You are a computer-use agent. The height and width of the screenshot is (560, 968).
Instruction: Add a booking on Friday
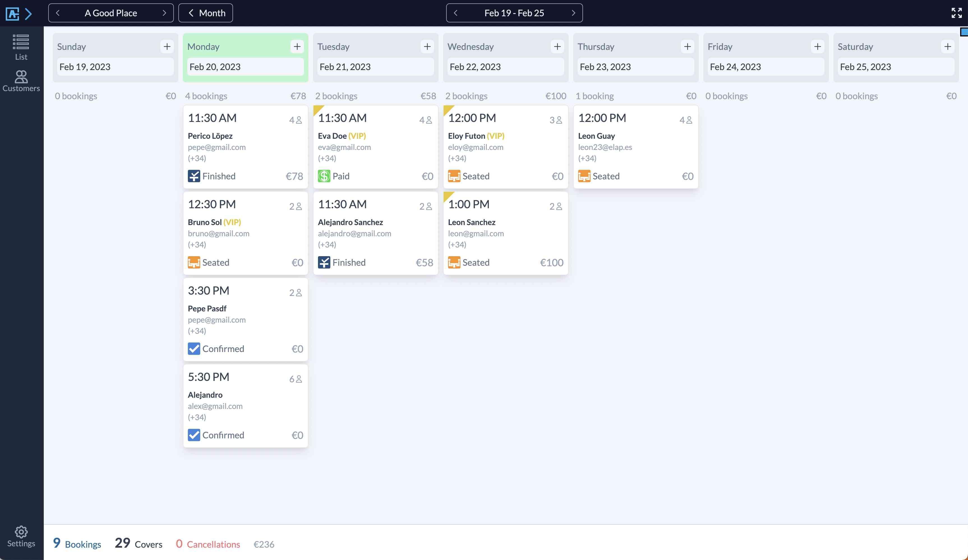click(x=817, y=47)
